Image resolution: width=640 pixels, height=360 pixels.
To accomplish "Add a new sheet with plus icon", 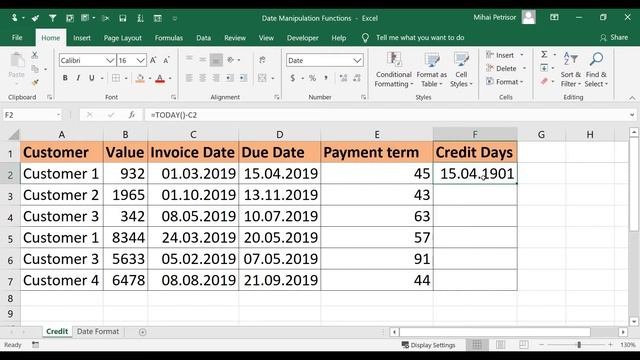I will click(142, 332).
